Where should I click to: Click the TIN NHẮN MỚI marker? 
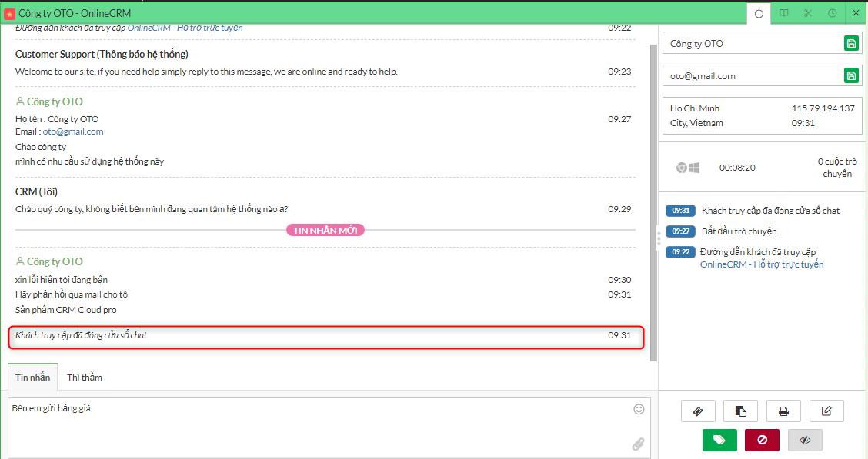[x=325, y=230]
